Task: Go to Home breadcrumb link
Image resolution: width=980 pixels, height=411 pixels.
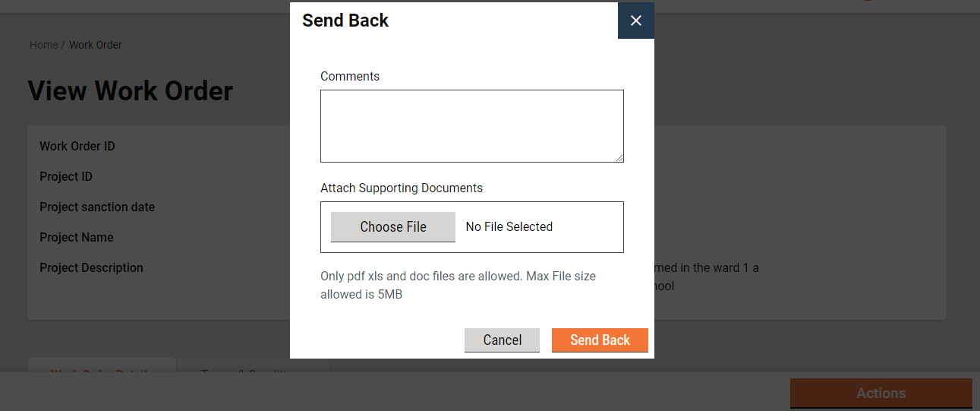Action: click(43, 45)
